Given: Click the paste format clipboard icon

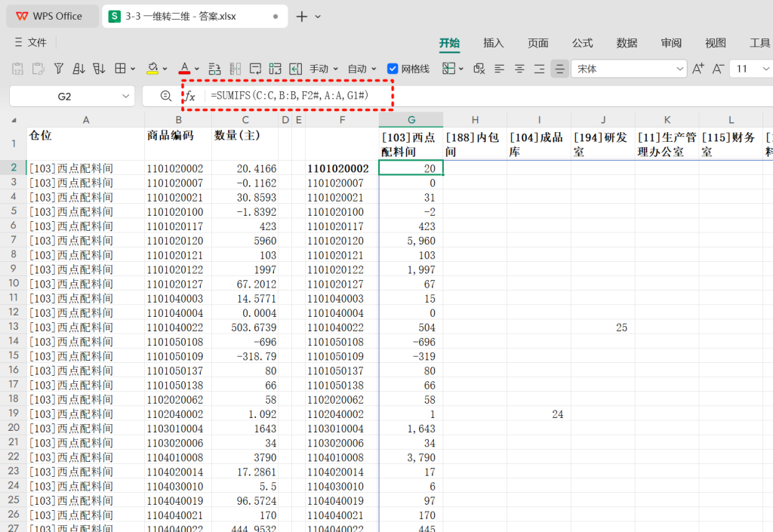Looking at the screenshot, I should click(x=38, y=69).
